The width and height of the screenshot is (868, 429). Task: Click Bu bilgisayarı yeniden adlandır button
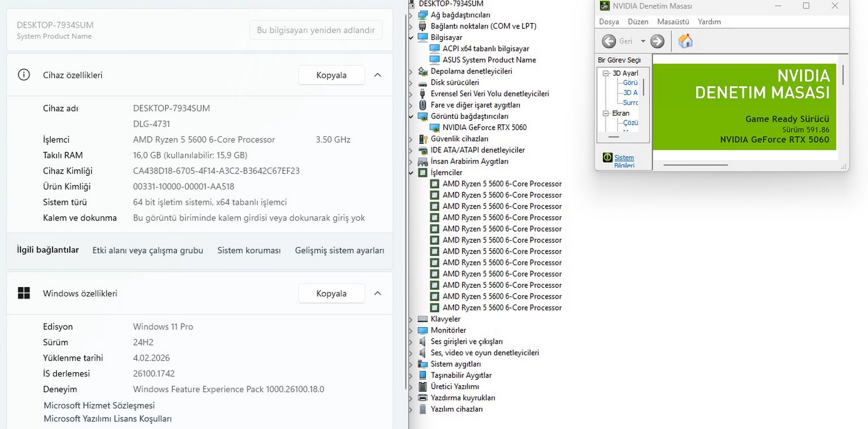point(316,30)
